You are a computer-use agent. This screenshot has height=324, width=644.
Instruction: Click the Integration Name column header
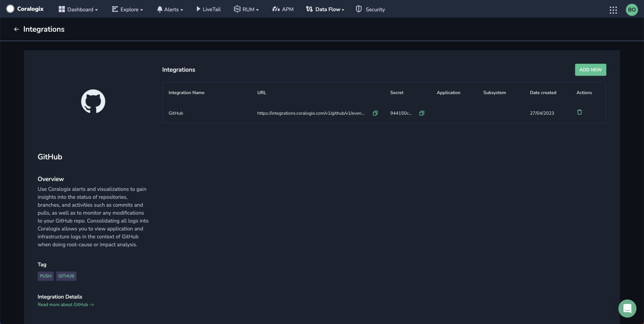tap(186, 93)
